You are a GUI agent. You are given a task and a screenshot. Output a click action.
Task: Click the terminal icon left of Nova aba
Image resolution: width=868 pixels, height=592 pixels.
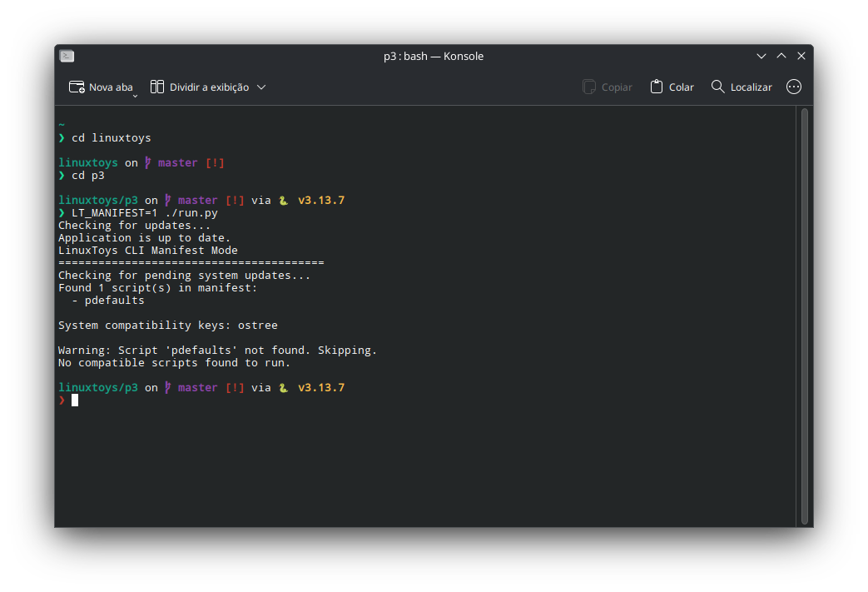pos(76,85)
